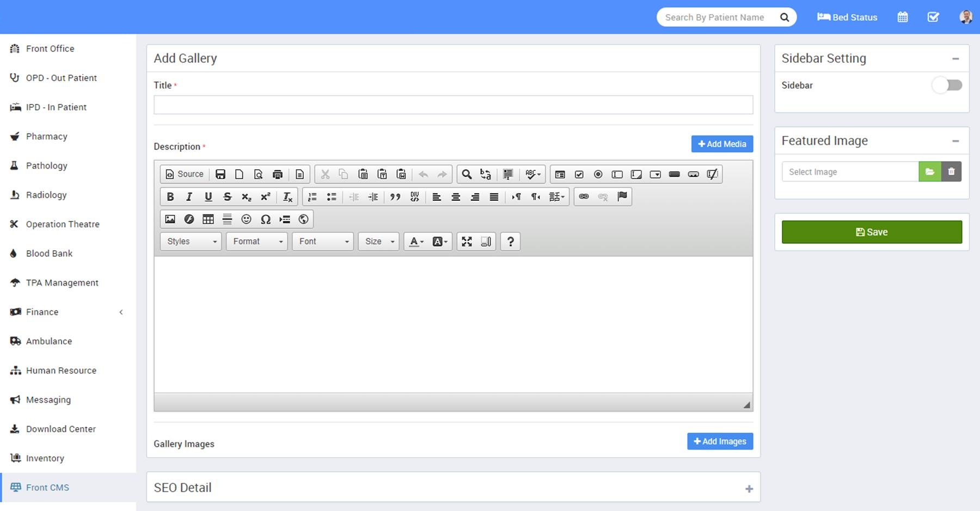Delete featured image with trash icon
Screen dimensions: 980x511
(x=951, y=172)
